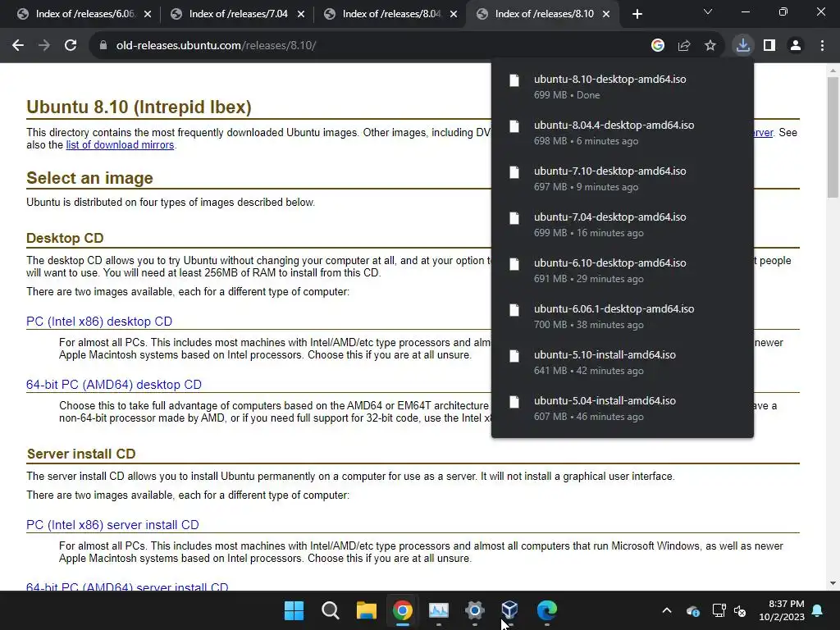Open ubuntu-7.10-desktop-amd64.iso download
This screenshot has width=840, height=630.
tap(622, 178)
